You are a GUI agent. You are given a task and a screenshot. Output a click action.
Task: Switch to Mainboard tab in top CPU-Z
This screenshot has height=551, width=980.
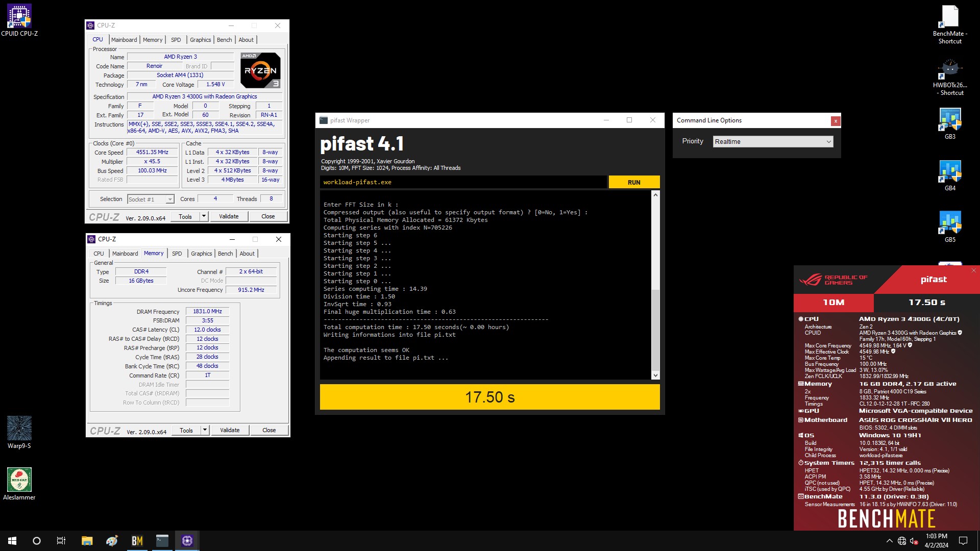124,40
